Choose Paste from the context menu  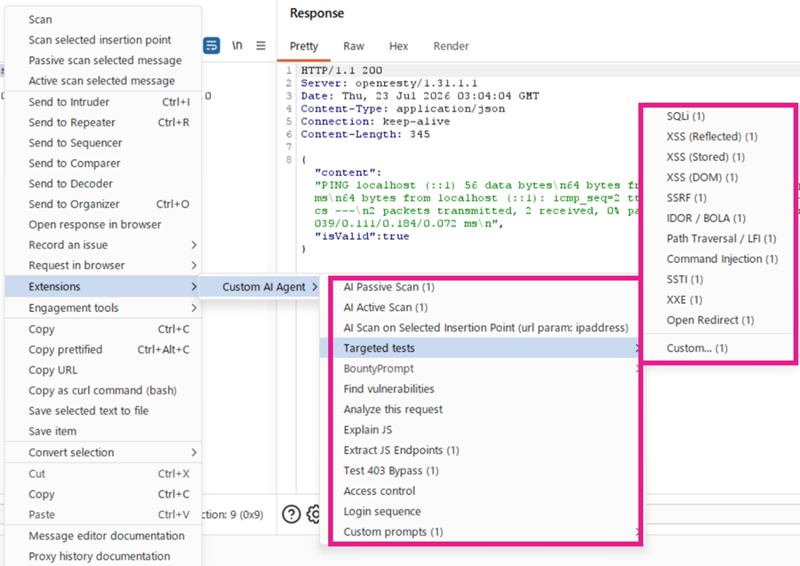(103, 514)
